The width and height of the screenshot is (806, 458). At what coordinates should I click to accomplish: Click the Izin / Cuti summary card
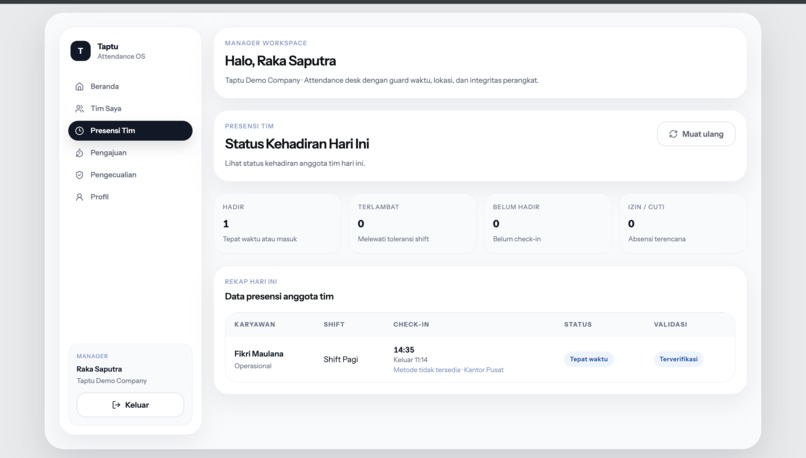pos(683,224)
